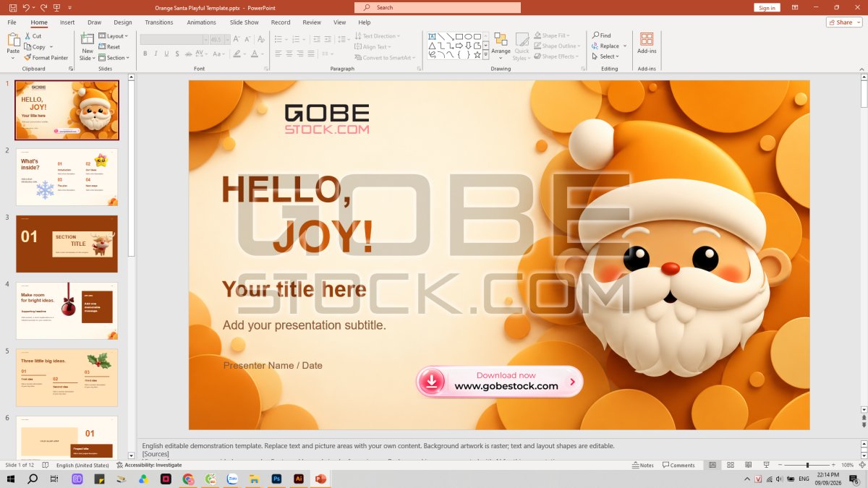
Task: Click the Paste clipboard icon
Action: [13, 38]
